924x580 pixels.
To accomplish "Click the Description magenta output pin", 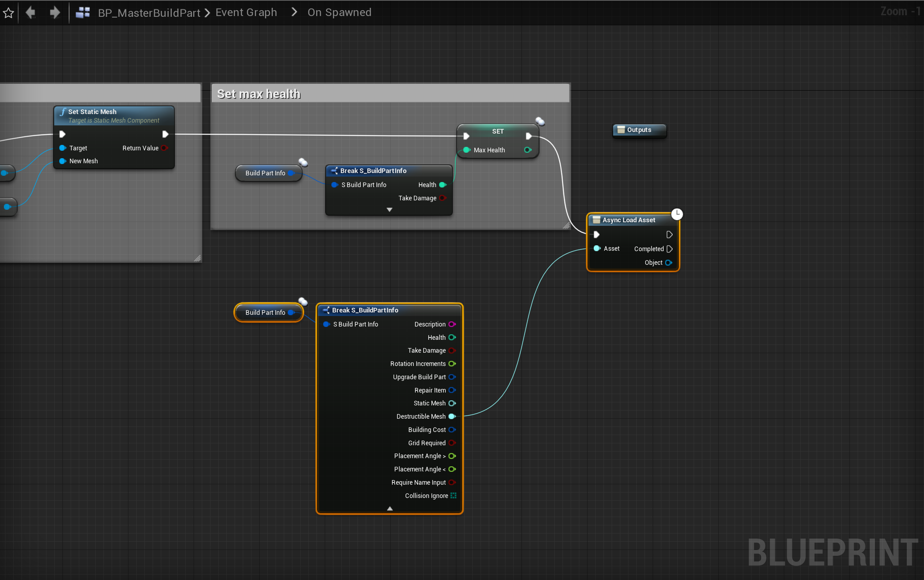I will coord(452,324).
